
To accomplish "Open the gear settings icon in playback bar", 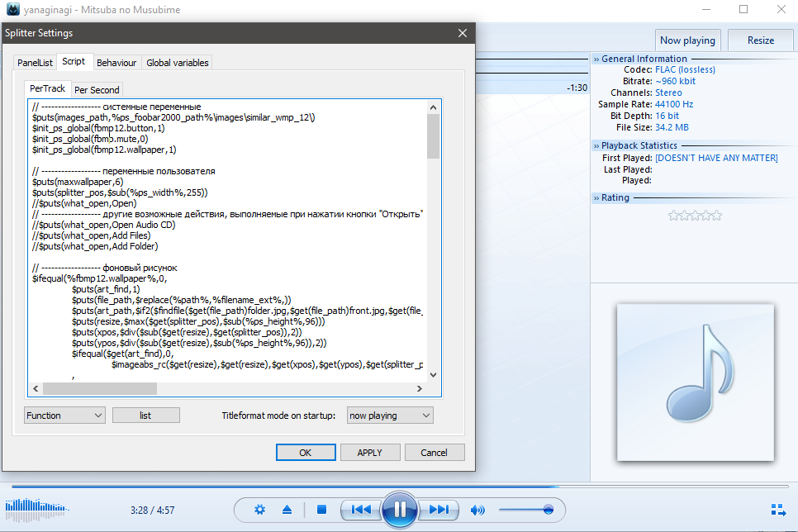I will (260, 510).
